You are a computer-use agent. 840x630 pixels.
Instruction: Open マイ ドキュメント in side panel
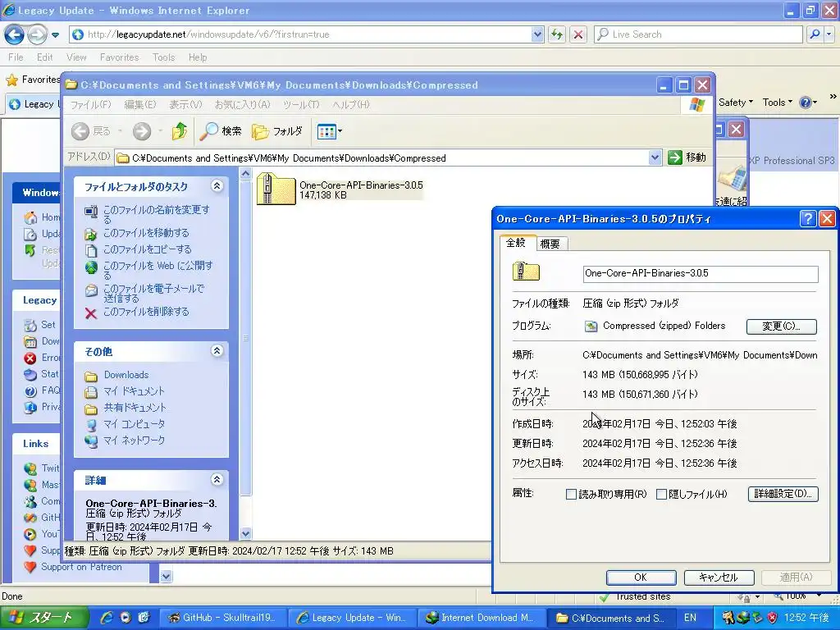[x=134, y=391]
